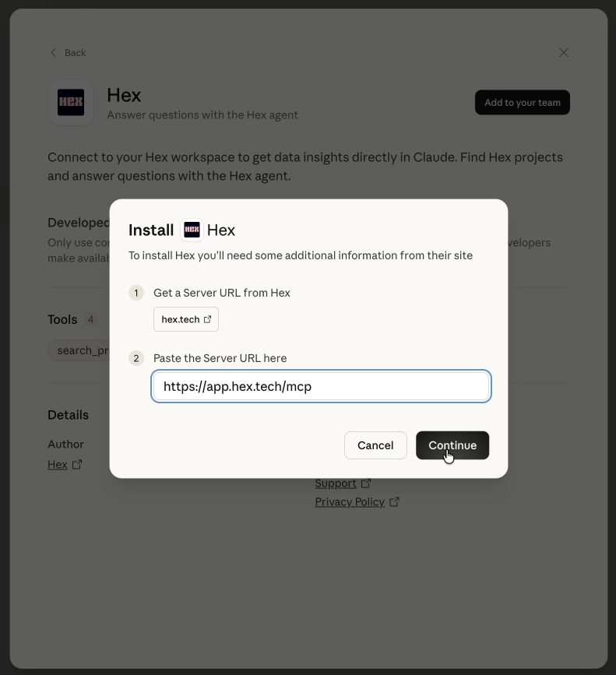616x675 pixels.
Task: Select the Server URL input field
Action: click(321, 385)
